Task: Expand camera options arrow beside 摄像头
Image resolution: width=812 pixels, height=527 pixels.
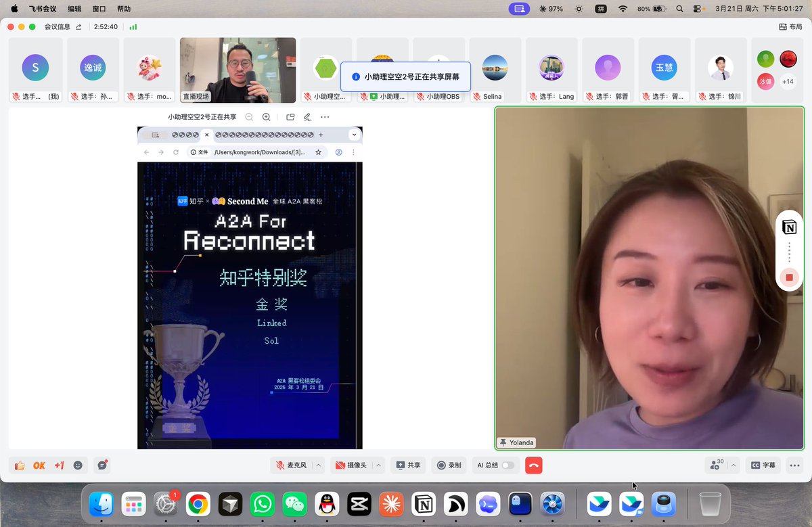Action: coord(379,465)
